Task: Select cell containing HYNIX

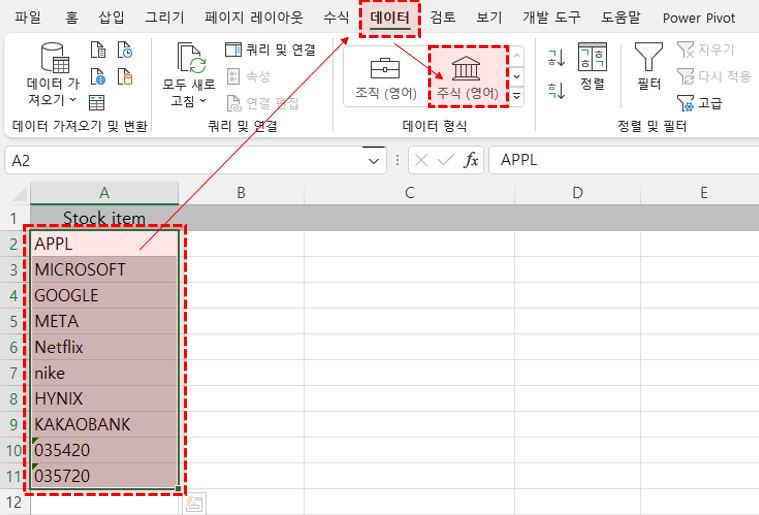Action: click(x=104, y=398)
